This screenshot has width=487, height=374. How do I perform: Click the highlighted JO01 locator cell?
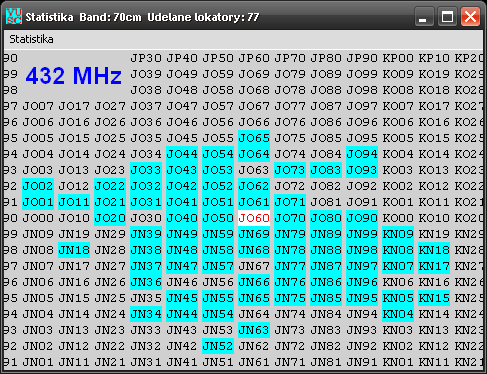(x=38, y=202)
